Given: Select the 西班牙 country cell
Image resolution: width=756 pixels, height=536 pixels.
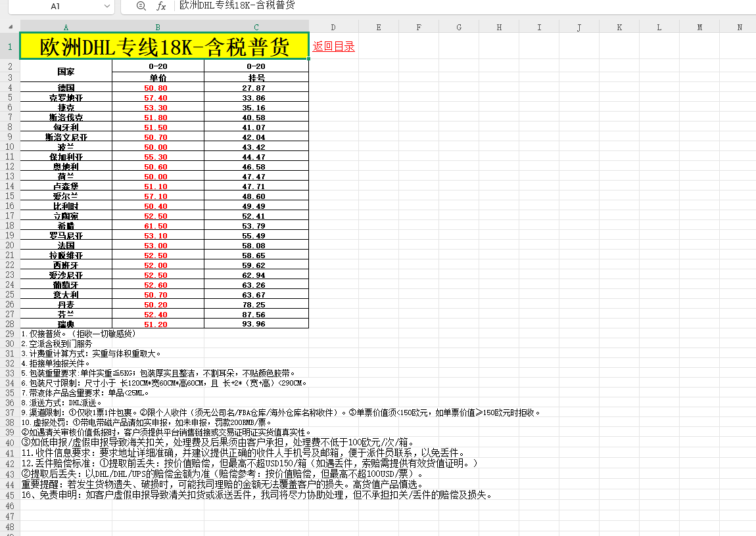Looking at the screenshot, I should point(66,265).
